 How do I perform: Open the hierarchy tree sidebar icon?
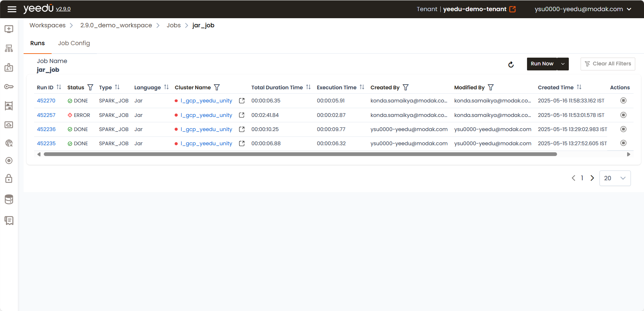[x=9, y=48]
